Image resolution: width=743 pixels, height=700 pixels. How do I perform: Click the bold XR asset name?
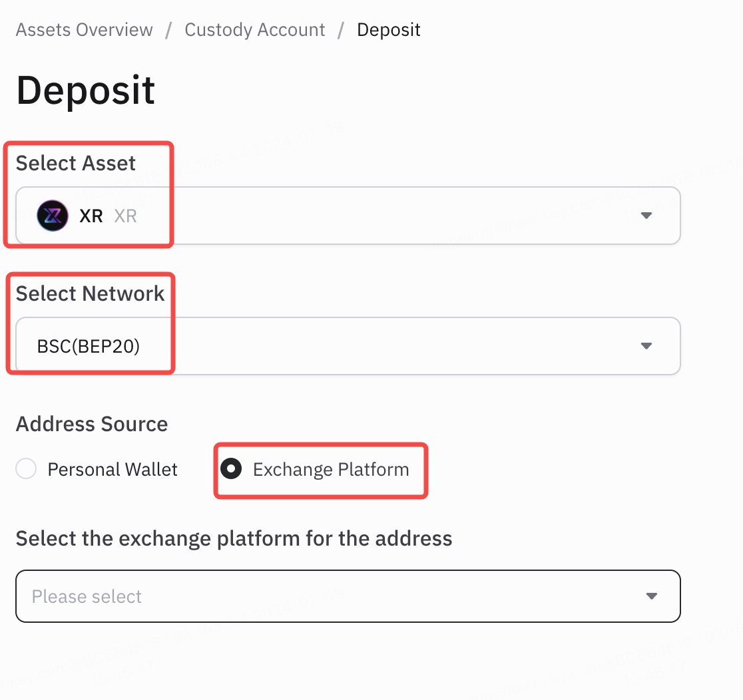[91, 216]
